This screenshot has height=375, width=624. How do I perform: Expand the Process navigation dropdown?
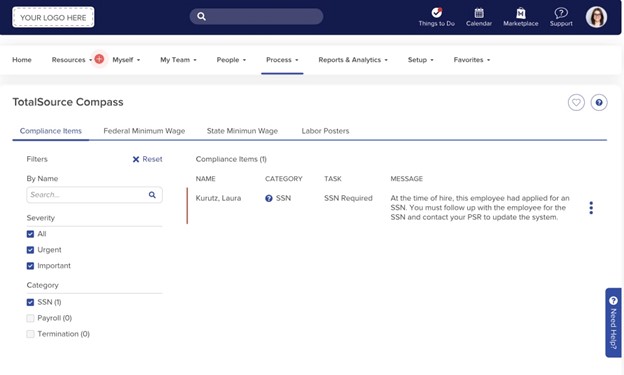click(282, 60)
